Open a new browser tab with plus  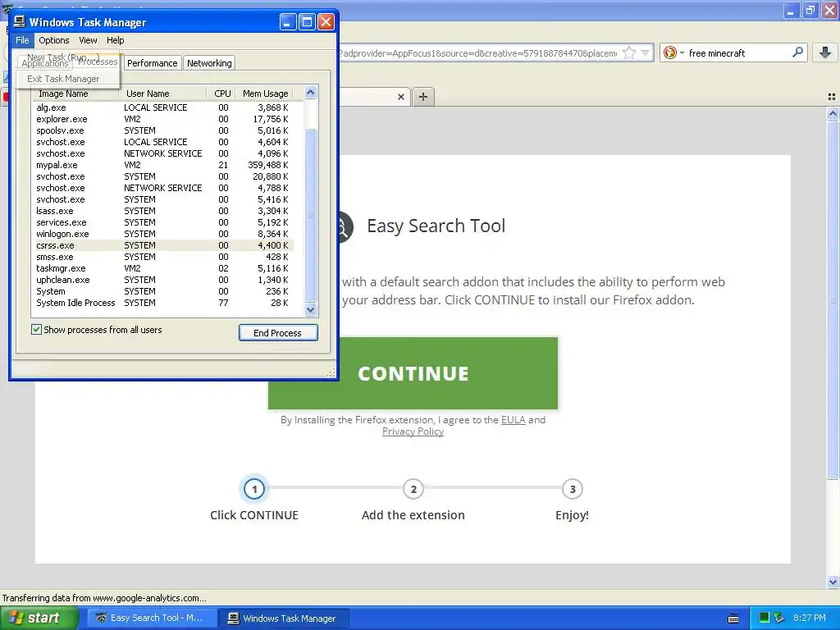pyautogui.click(x=423, y=97)
